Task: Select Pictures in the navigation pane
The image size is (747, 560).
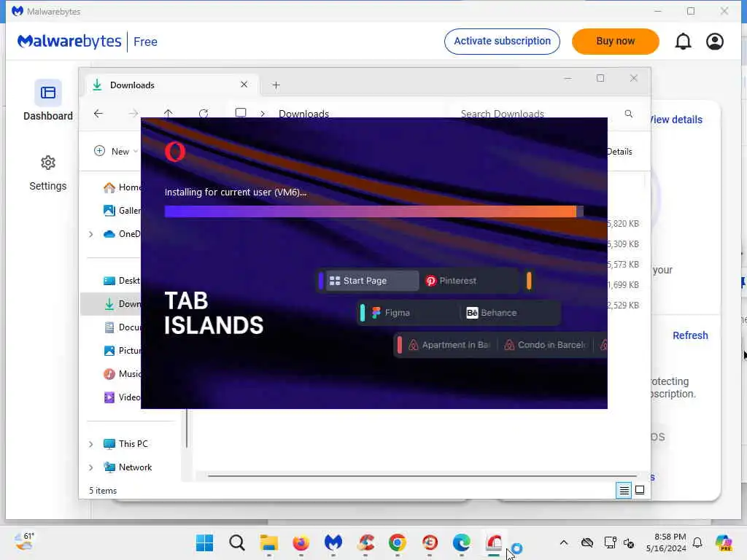Action: click(x=122, y=351)
